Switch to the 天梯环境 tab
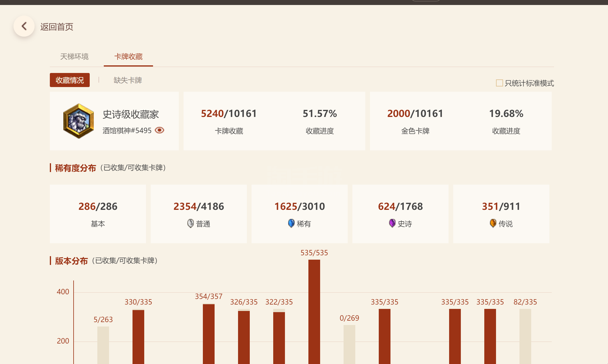 [74, 56]
